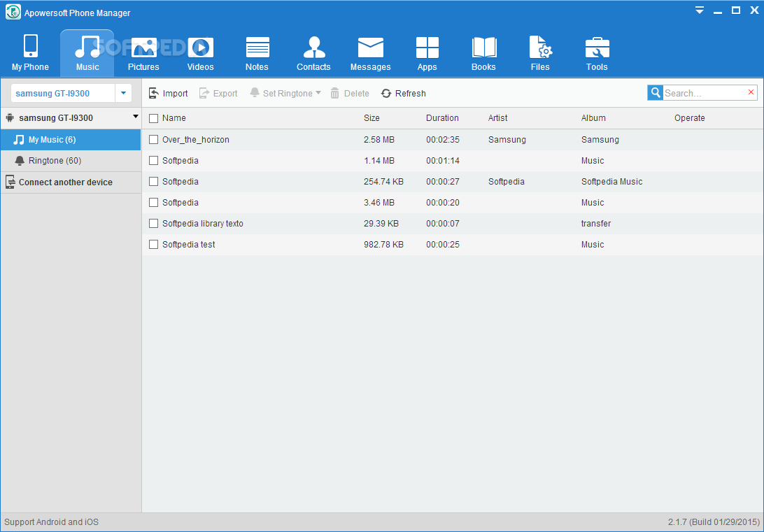Click into the Search input field
Viewport: 764px width, 532px height.
click(705, 93)
